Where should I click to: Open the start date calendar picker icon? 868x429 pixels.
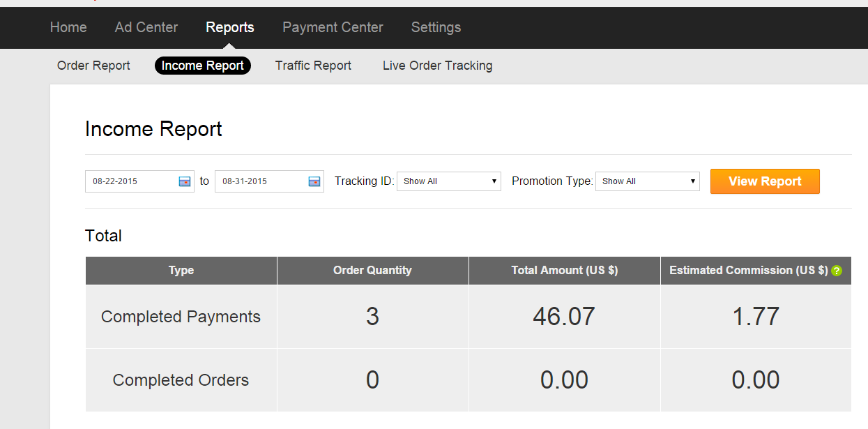[x=185, y=181]
